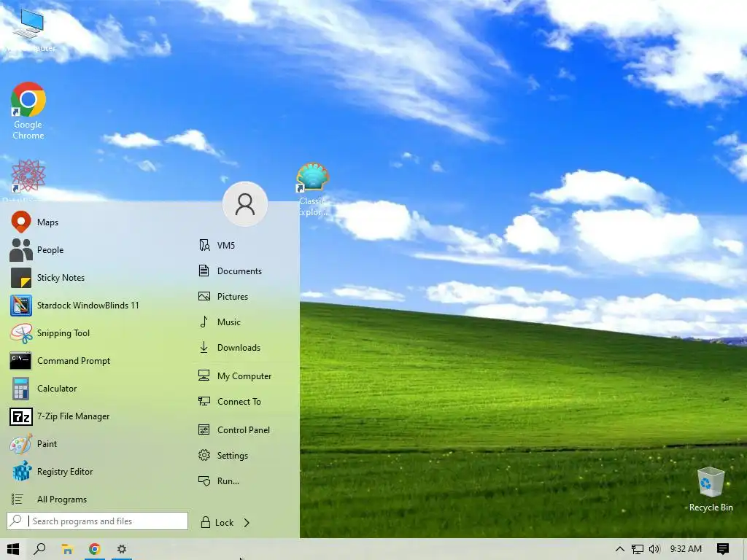Click the Lock button
This screenshot has height=560, width=747.
[217, 522]
